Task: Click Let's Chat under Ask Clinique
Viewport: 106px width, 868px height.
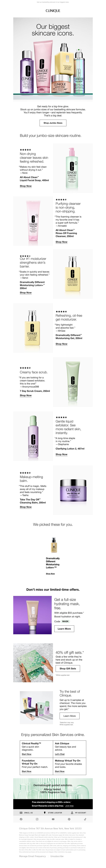Action: tap(60, 754)
